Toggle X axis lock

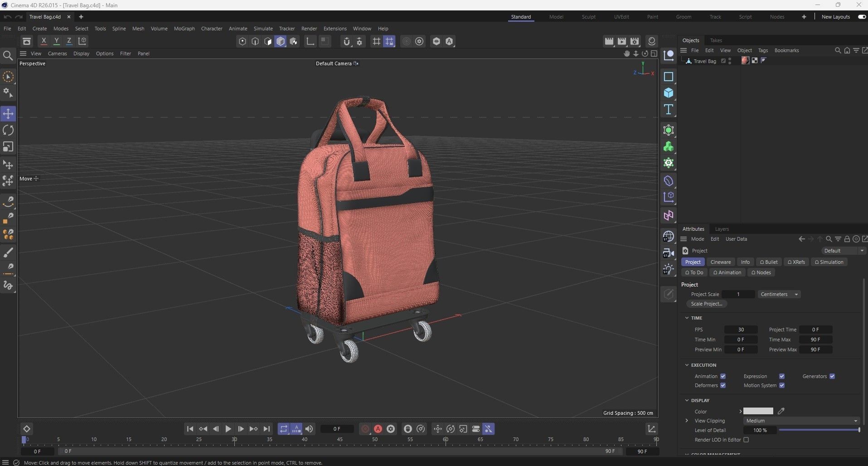tap(44, 41)
